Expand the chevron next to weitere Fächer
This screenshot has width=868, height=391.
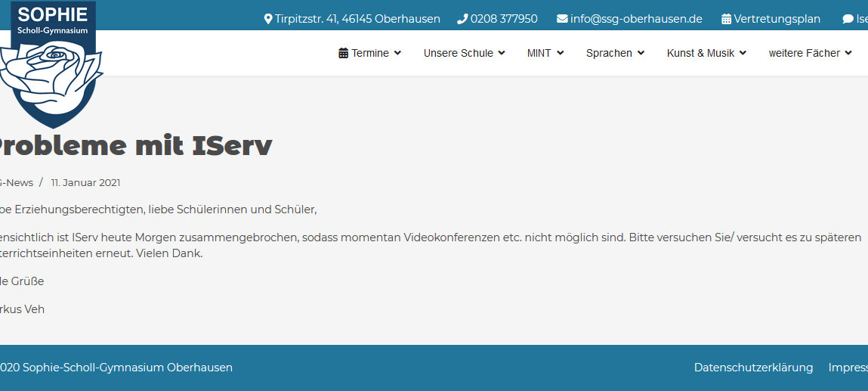click(x=848, y=53)
